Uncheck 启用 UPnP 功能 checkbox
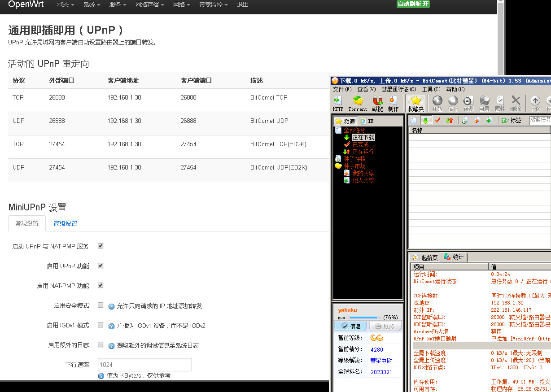The width and height of the screenshot is (551, 392). 101,266
